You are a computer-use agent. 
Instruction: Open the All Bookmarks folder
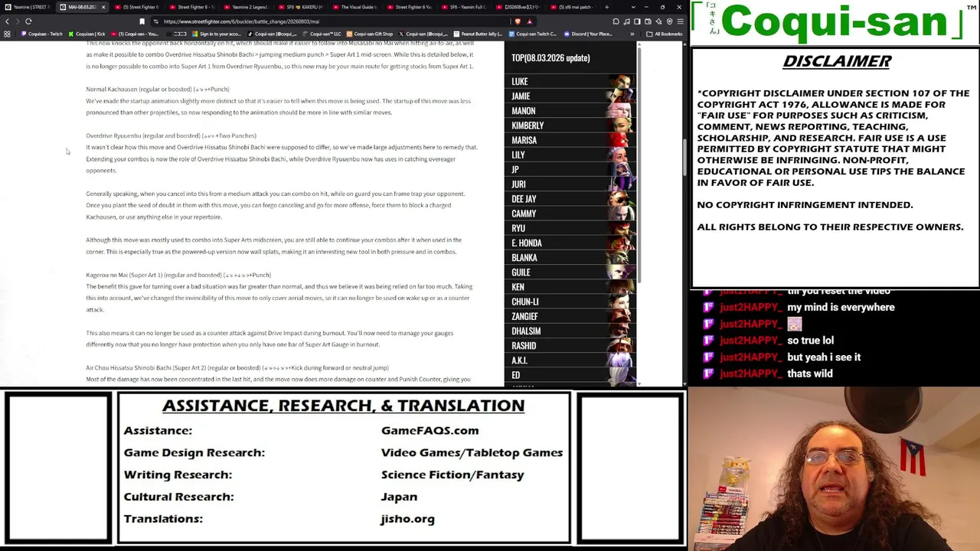[x=665, y=34]
